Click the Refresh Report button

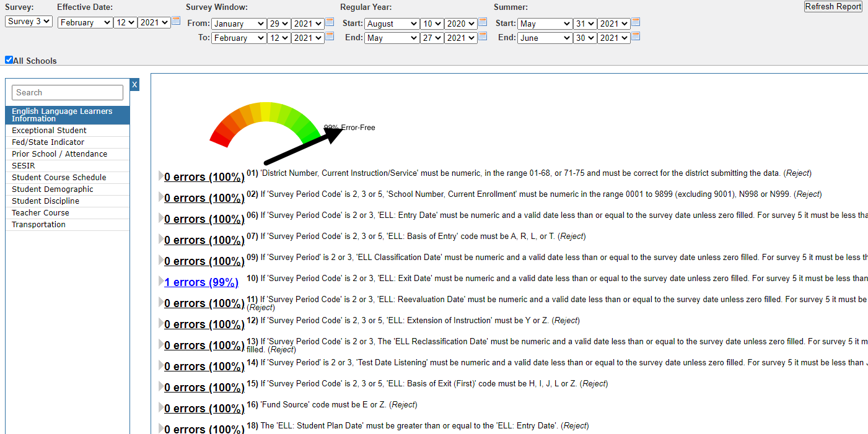[833, 6]
